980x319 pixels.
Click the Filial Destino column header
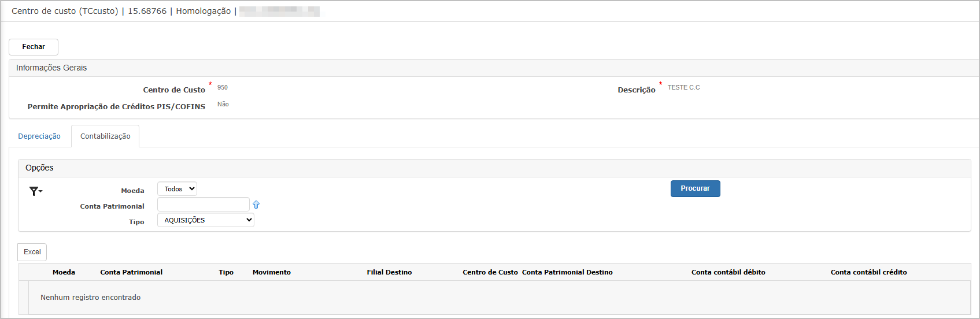(389, 272)
